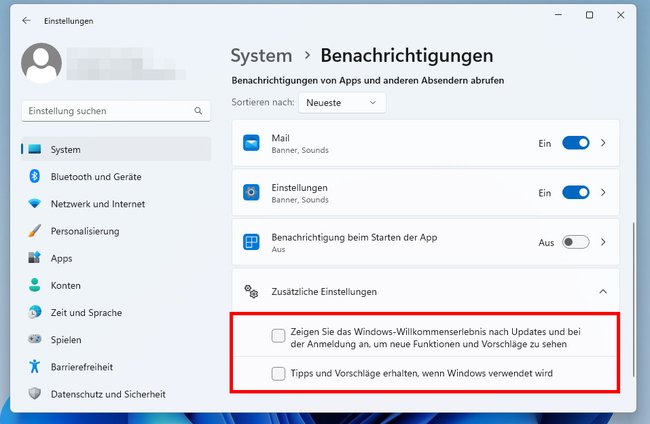
Task: Check Tipps und Vorschläge erhalten checkbox
Action: [278, 373]
